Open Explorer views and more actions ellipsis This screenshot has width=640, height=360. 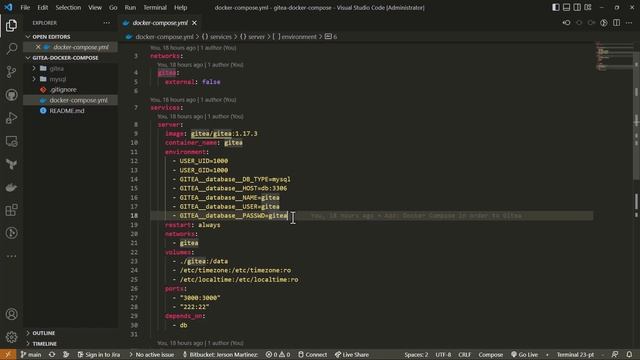tap(107, 23)
